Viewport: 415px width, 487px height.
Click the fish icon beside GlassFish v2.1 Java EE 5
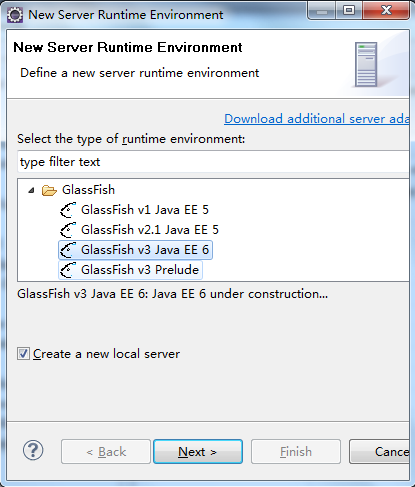68,230
